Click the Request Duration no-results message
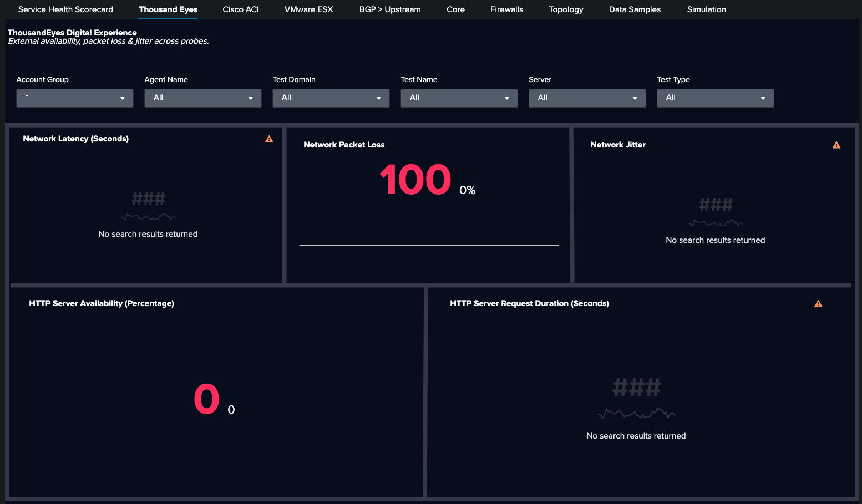The height and width of the screenshot is (504, 862). [636, 436]
